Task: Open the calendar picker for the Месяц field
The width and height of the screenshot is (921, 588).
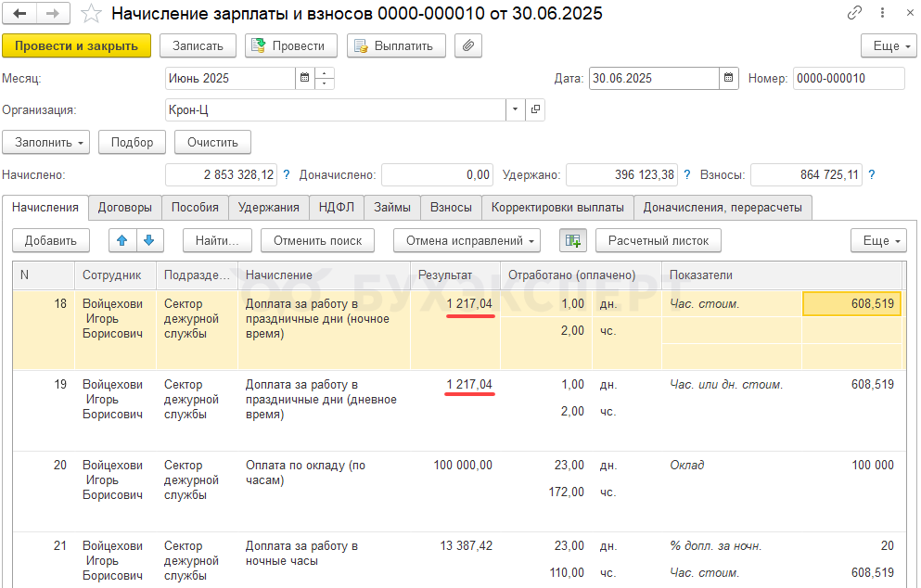Action: 304,78
